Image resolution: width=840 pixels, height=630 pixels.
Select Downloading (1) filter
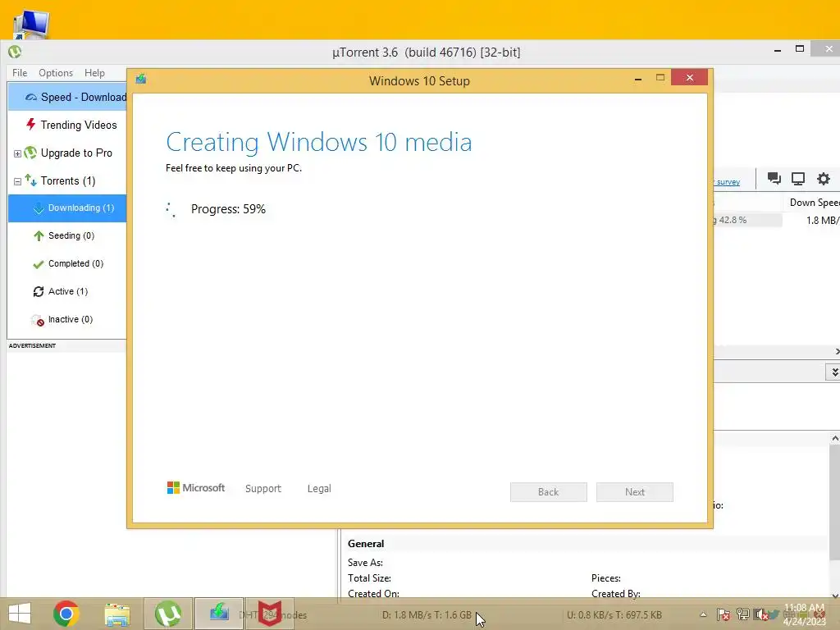point(67,208)
